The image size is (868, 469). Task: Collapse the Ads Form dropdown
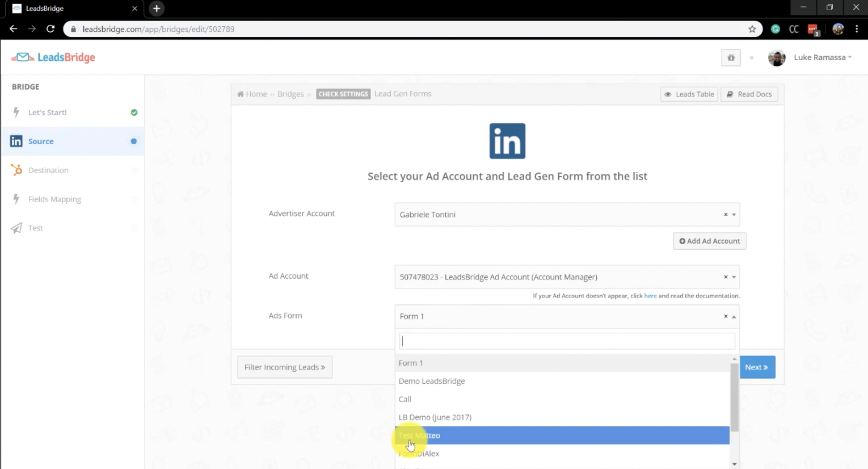tap(734, 317)
